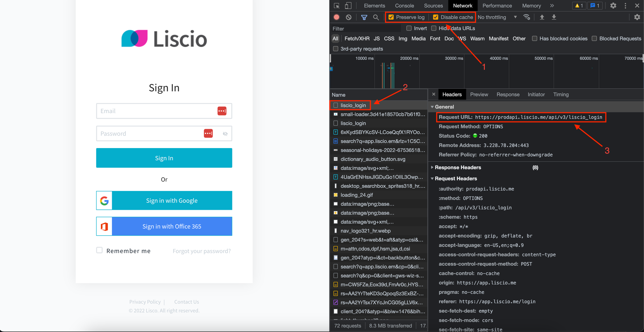Click password manager icon in Email field
The image size is (644, 332).
[222, 111]
